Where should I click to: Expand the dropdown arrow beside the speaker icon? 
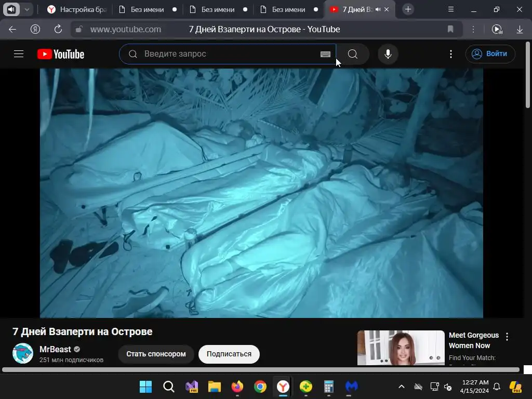click(x=27, y=9)
